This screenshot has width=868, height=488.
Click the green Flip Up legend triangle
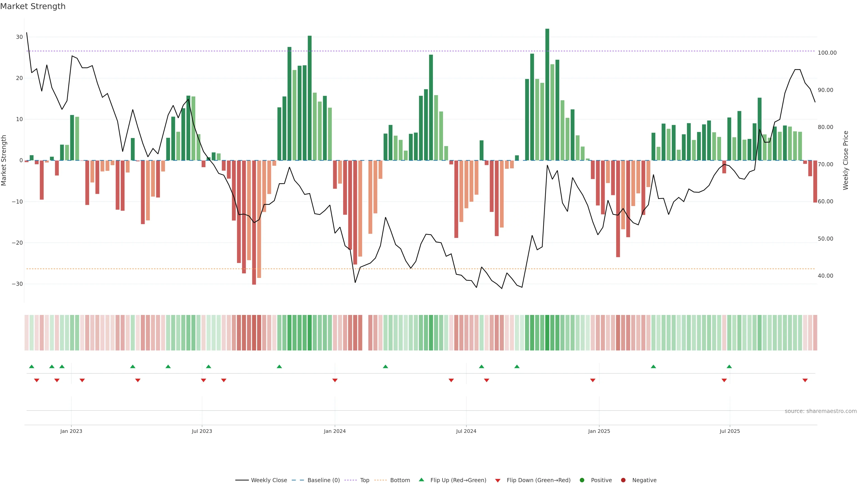[421, 480]
